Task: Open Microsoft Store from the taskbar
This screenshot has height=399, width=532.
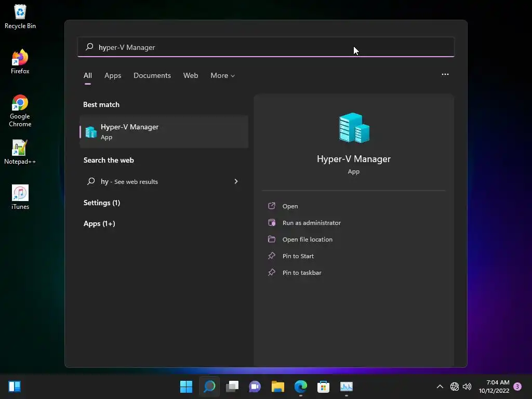Action: [x=323, y=387]
